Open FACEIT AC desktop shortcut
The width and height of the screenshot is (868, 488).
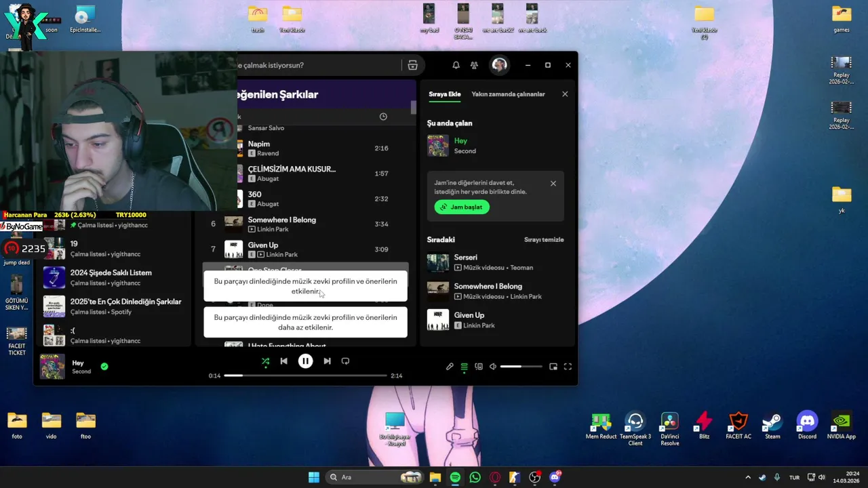pyautogui.click(x=738, y=427)
